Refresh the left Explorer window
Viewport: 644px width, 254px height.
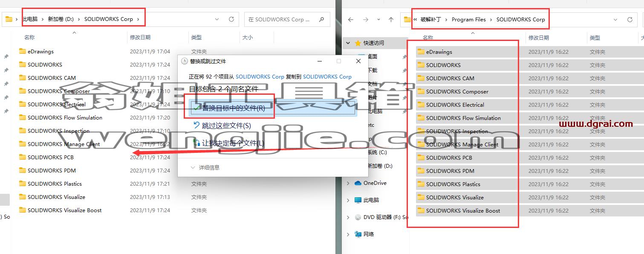(231, 19)
